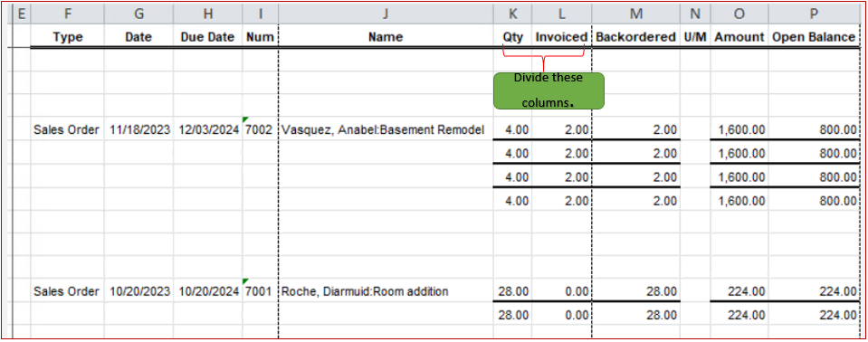Select column header E
Screen dimensions: 868x342
tap(21, 14)
